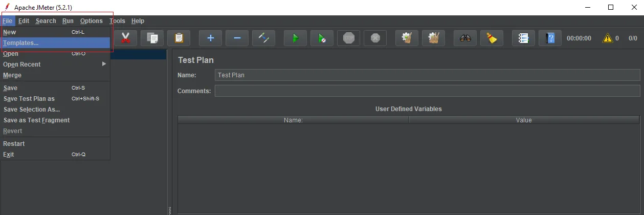Open the Help question mark icon
The height and width of the screenshot is (215, 644).
(550, 38)
